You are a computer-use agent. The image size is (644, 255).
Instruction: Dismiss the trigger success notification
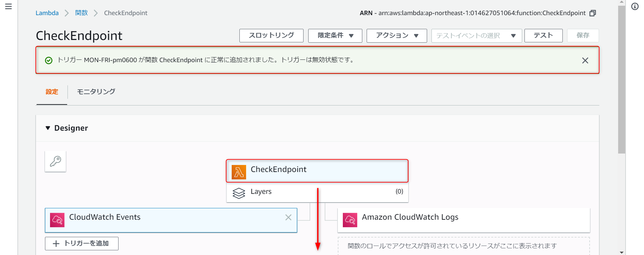pyautogui.click(x=585, y=60)
